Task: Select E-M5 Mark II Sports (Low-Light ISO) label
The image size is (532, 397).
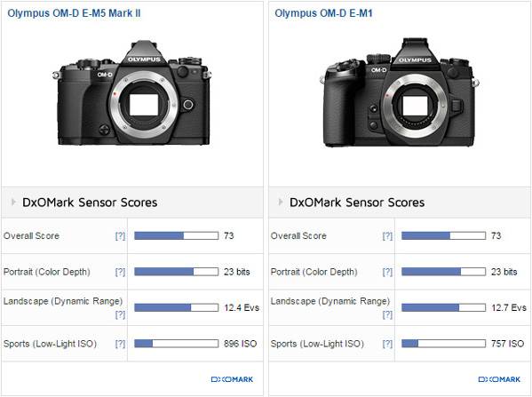Action: 51,344
